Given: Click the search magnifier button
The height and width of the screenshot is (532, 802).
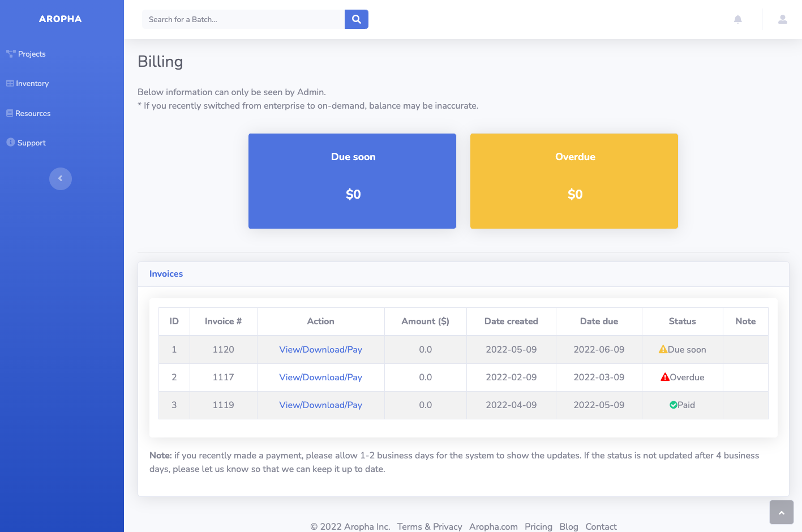Looking at the screenshot, I should point(356,19).
